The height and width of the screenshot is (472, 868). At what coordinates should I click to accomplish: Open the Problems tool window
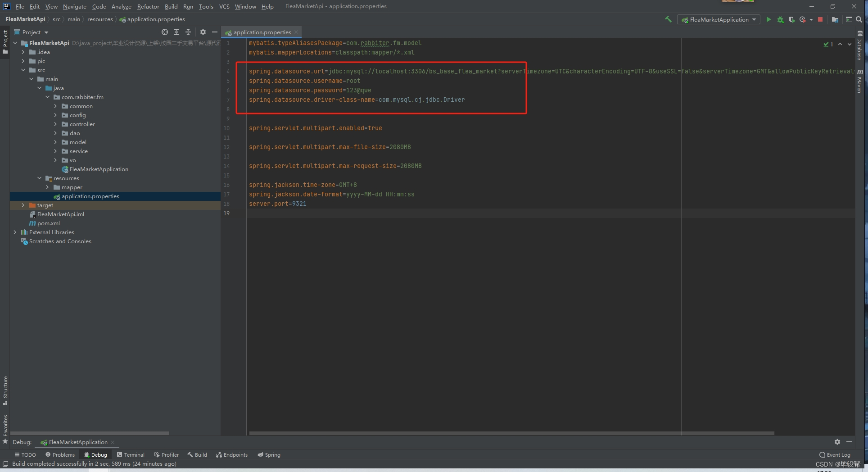(60, 455)
